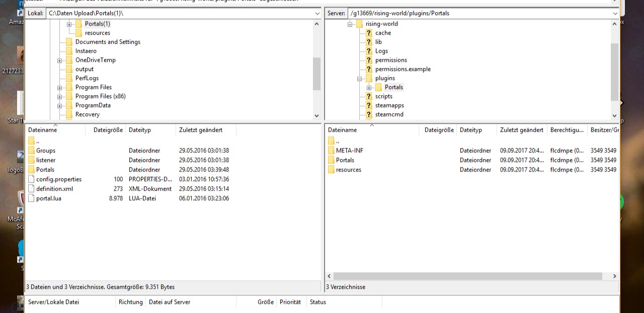Sort local files by Dateigröße column
Screen dimensions: 644x313
pos(108,130)
